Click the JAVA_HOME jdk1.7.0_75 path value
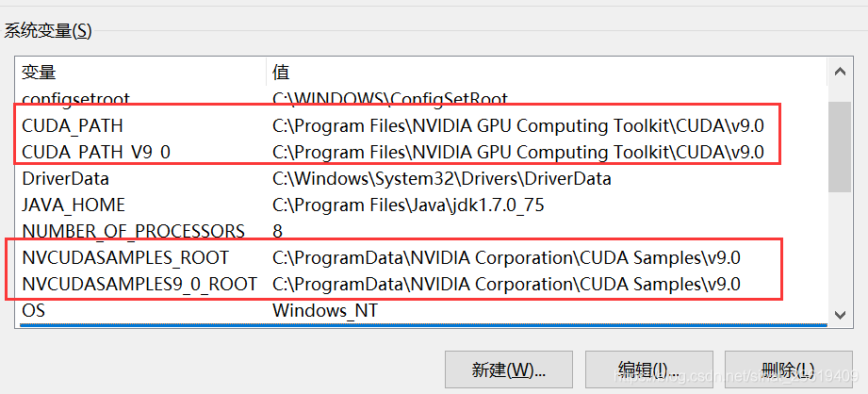This screenshot has height=394, width=868. click(x=408, y=205)
